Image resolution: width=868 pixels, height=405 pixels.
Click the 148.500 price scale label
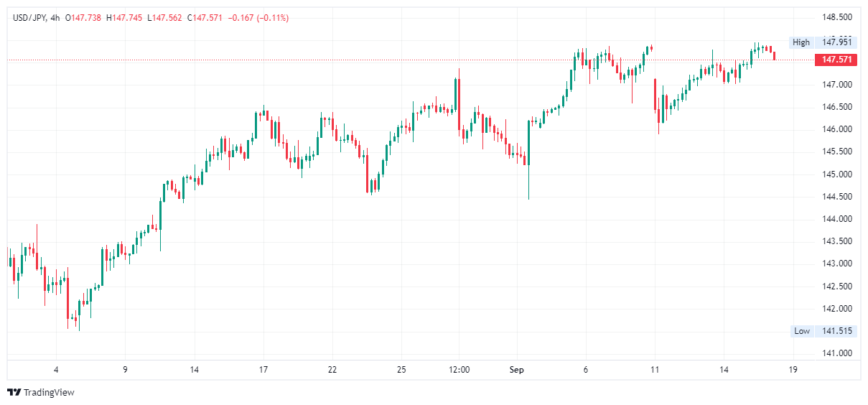(837, 17)
